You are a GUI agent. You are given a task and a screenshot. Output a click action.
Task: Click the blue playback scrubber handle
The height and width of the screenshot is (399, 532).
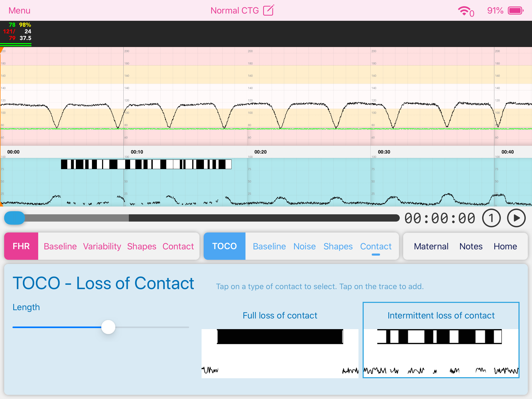(x=15, y=218)
